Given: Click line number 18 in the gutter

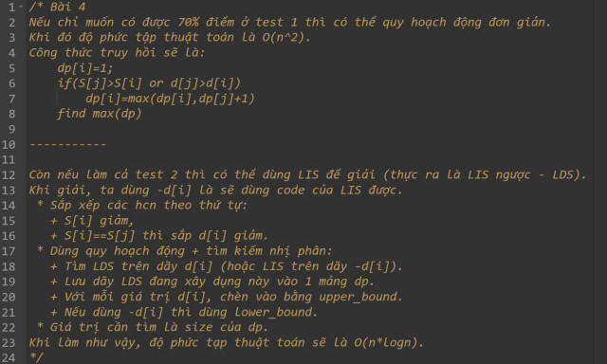Looking at the screenshot, I should coord(9,266).
